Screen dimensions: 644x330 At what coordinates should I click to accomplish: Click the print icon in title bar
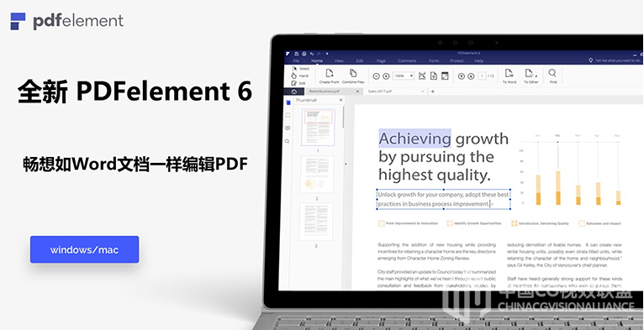pyautogui.click(x=304, y=54)
